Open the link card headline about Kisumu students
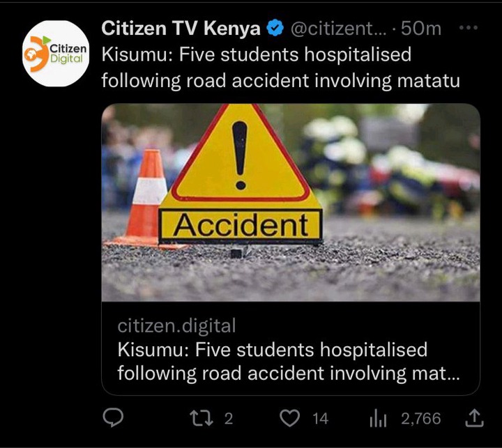This screenshot has height=448, width=502. [x=289, y=362]
